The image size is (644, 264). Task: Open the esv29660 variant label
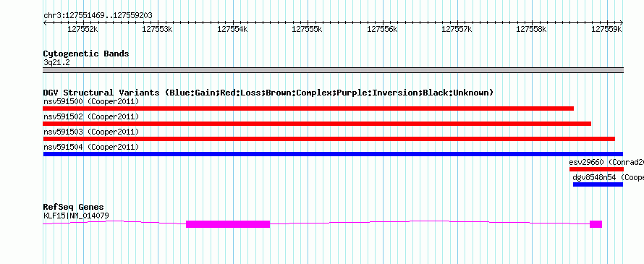[x=606, y=162]
